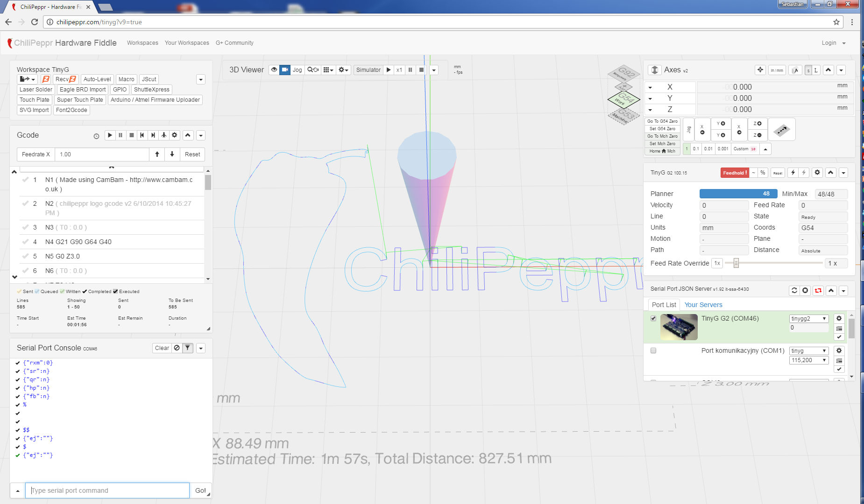Open the 3D Viewer options caret
The height and width of the screenshot is (504, 864).
coord(434,70)
